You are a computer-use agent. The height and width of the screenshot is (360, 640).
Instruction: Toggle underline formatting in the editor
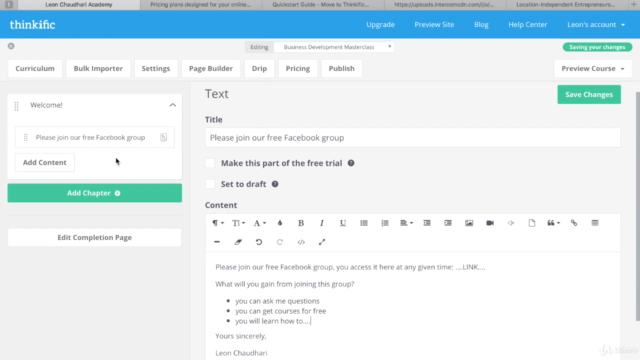pos(343,223)
